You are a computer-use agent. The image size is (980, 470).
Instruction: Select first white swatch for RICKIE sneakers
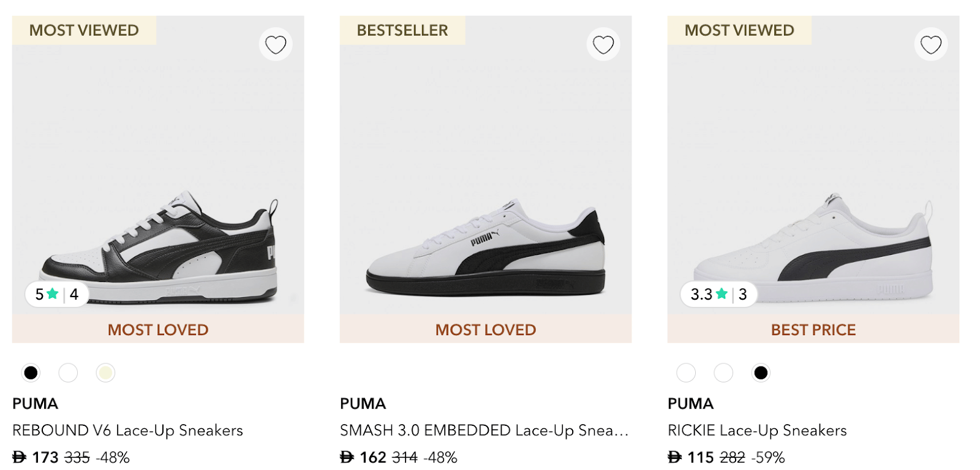coord(686,373)
